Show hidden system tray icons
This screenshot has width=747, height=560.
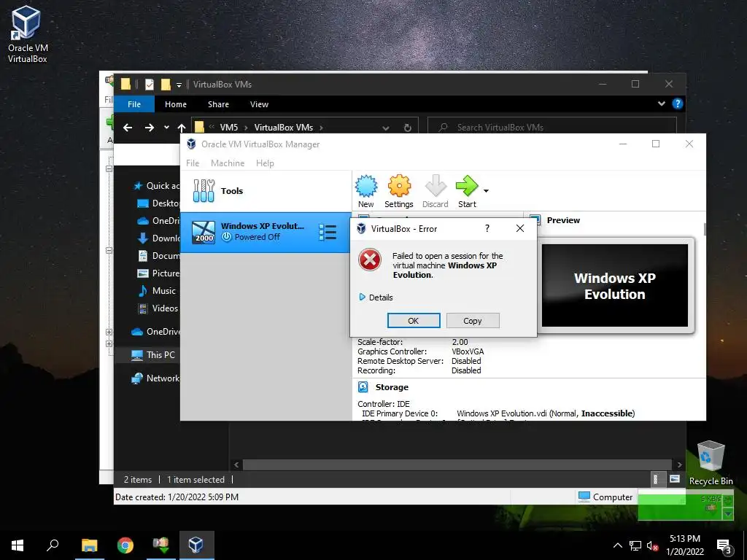(x=617, y=545)
